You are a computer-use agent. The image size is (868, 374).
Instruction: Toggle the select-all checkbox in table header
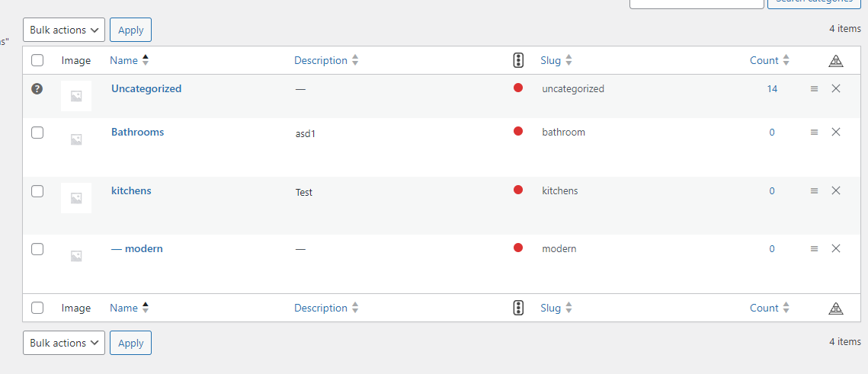pos(37,61)
